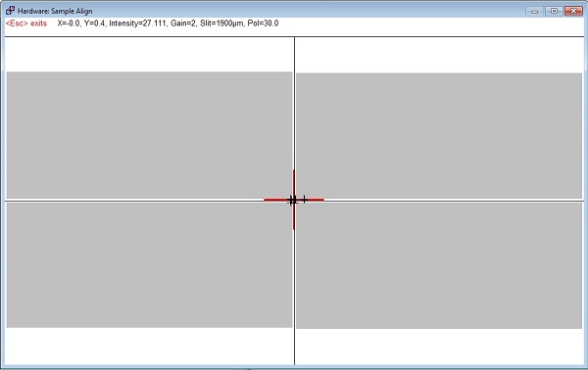This screenshot has width=588, height=370.
Task: Minimize the Sample Align window
Action: tap(535, 11)
